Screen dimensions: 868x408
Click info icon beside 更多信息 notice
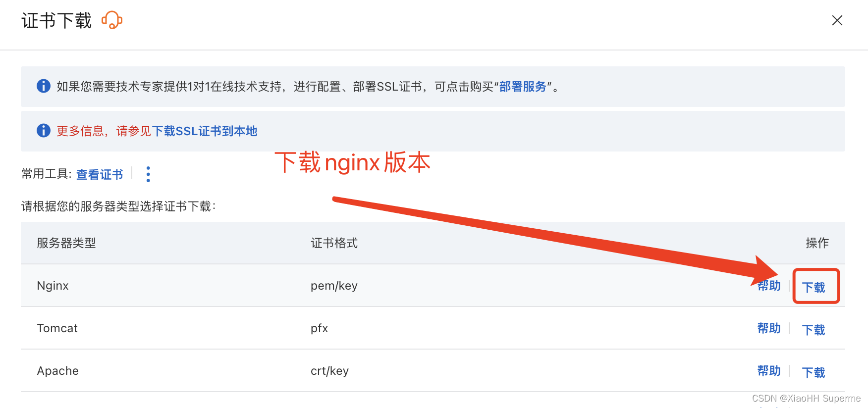(x=44, y=131)
